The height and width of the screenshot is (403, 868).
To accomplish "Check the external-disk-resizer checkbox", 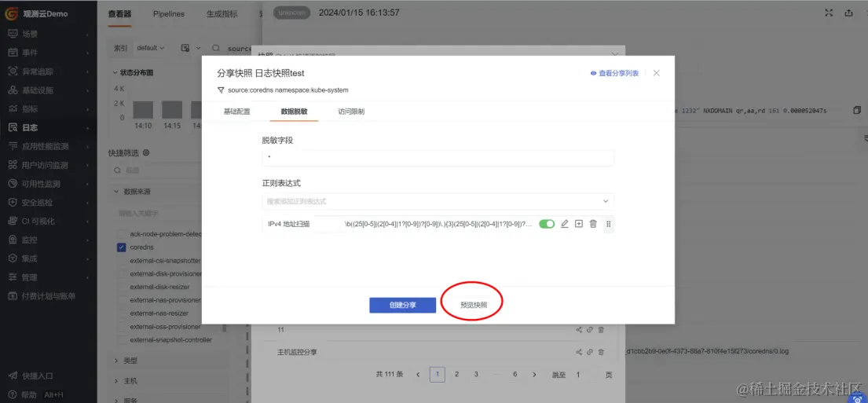I will (x=121, y=287).
